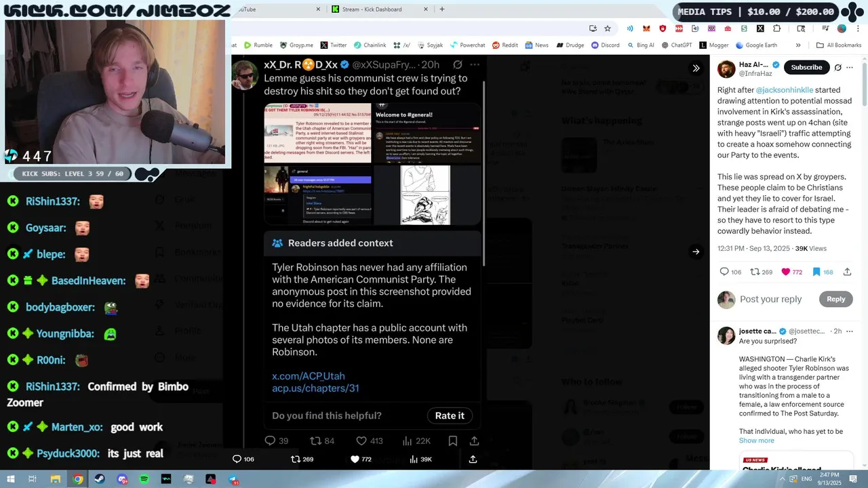Open the All Bookmarks folder
The image size is (868, 488).
(839, 45)
